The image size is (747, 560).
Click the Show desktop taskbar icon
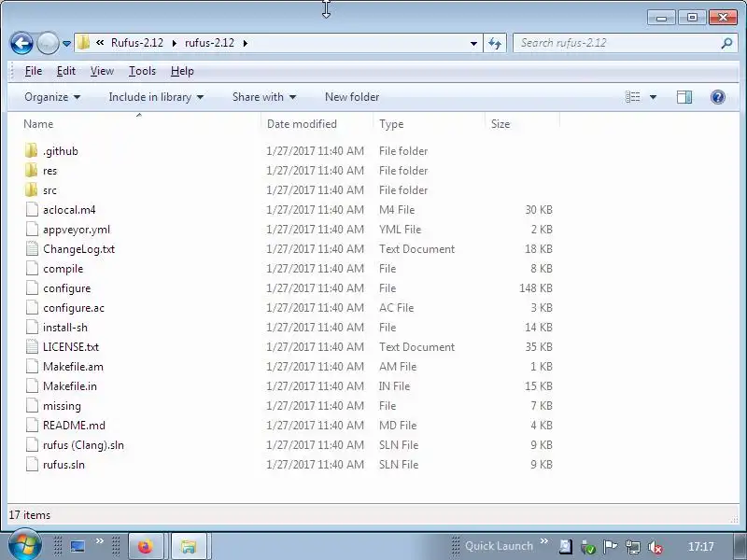tap(78, 546)
